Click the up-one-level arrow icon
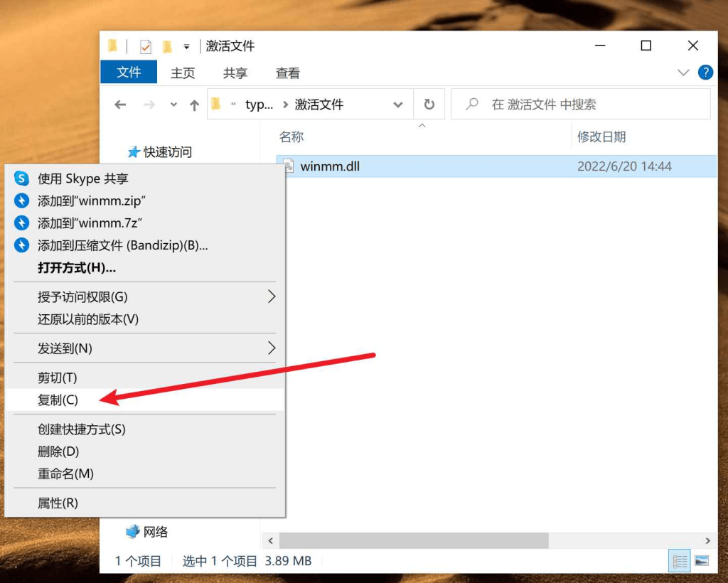The width and height of the screenshot is (728, 583). click(193, 105)
